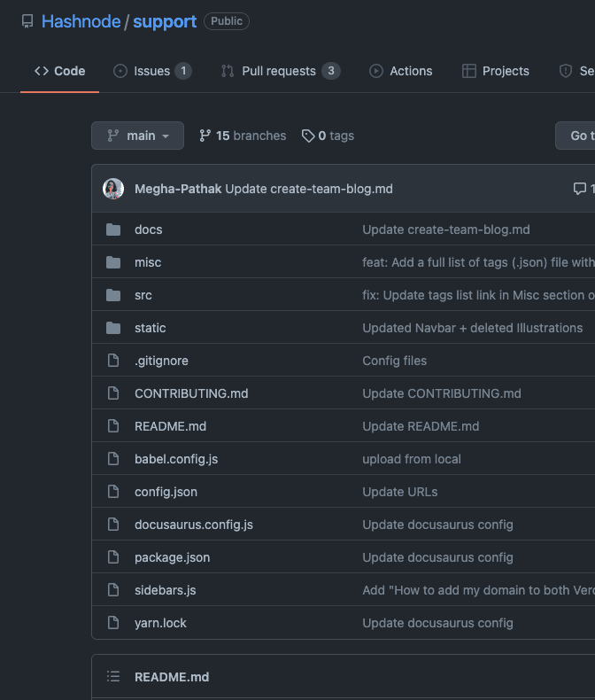Click Megha-Pathak's avatar thumbnail
The width and height of the screenshot is (595, 700).
pyautogui.click(x=113, y=189)
